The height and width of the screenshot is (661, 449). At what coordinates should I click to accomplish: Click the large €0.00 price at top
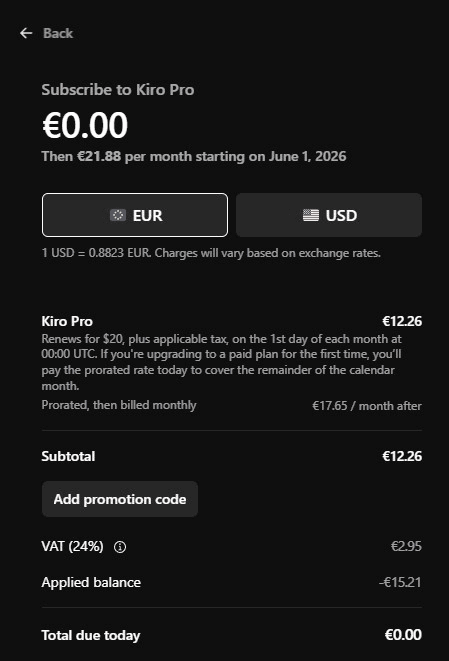85,125
